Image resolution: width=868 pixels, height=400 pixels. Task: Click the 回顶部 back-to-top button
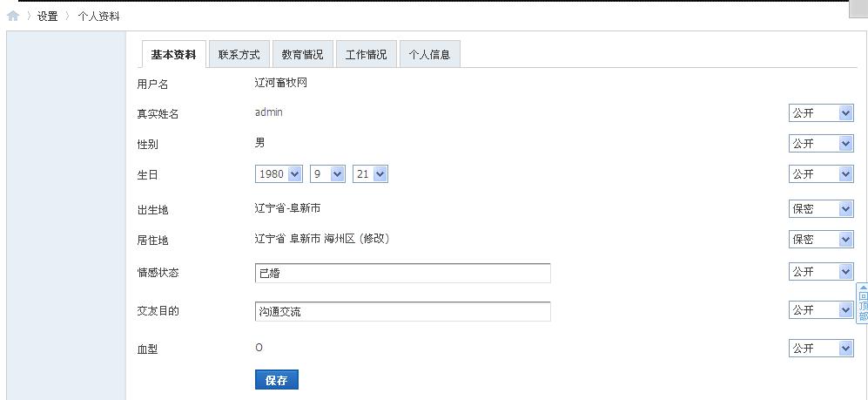[863, 303]
